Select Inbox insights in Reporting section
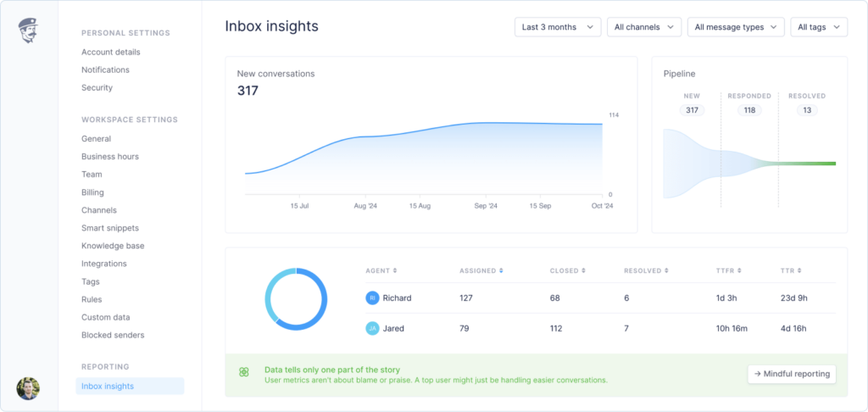This screenshot has width=868, height=412. tap(108, 387)
